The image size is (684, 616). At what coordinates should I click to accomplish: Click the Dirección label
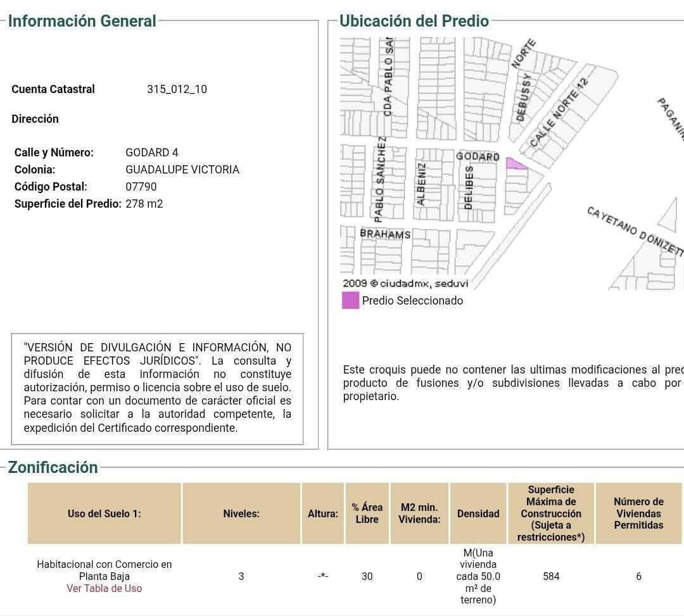tap(35, 119)
